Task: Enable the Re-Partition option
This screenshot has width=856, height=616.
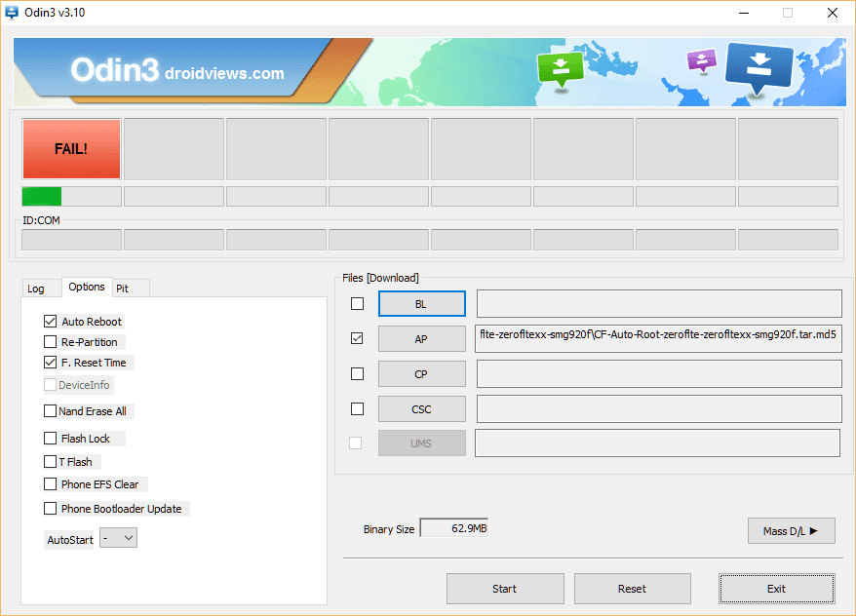Action: (51, 342)
